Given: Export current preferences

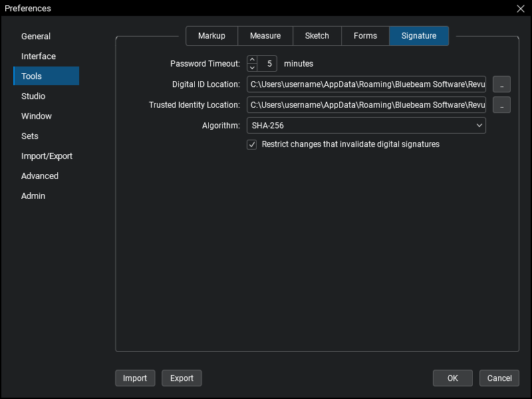Looking at the screenshot, I should (x=182, y=378).
